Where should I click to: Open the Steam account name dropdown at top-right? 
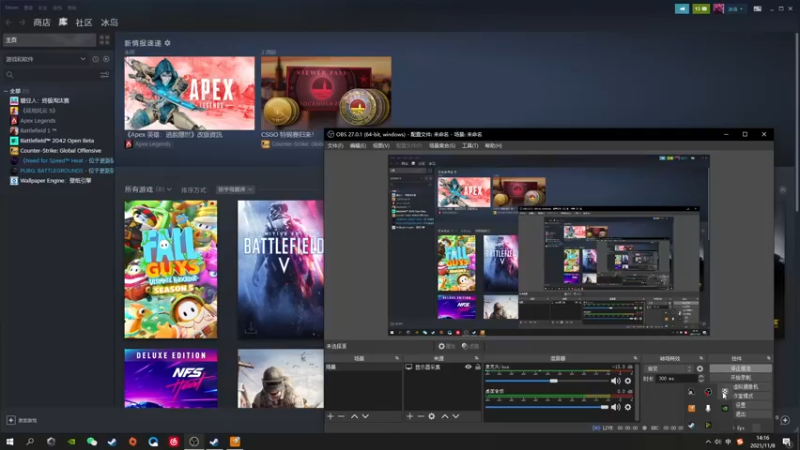point(736,9)
